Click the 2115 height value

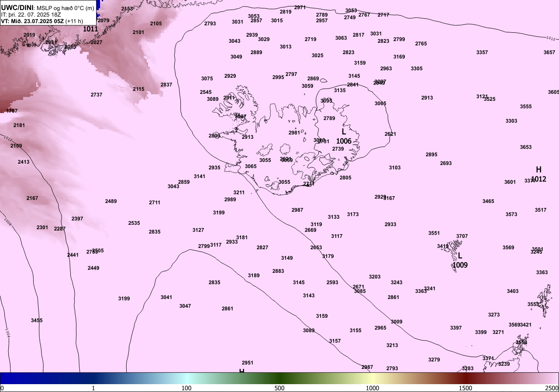[138, 89]
